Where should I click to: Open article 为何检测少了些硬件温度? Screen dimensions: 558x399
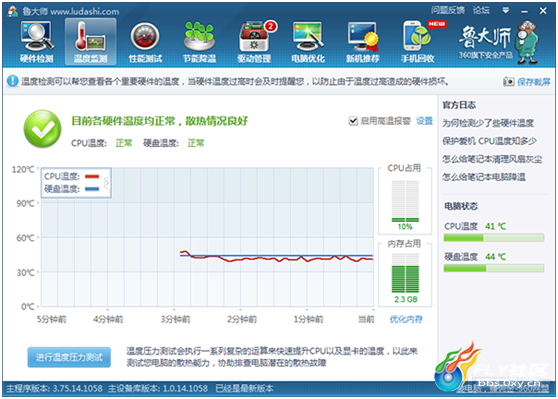point(488,123)
